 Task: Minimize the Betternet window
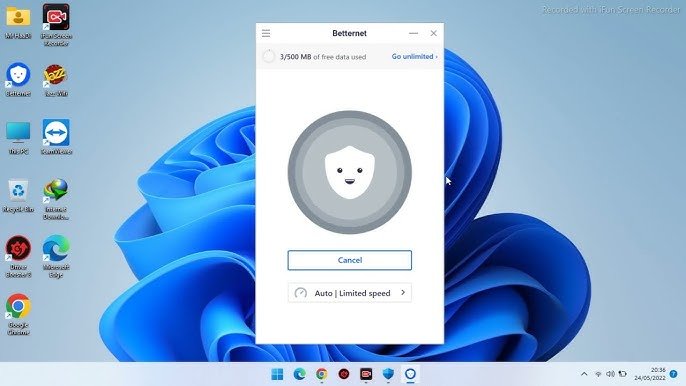point(413,33)
